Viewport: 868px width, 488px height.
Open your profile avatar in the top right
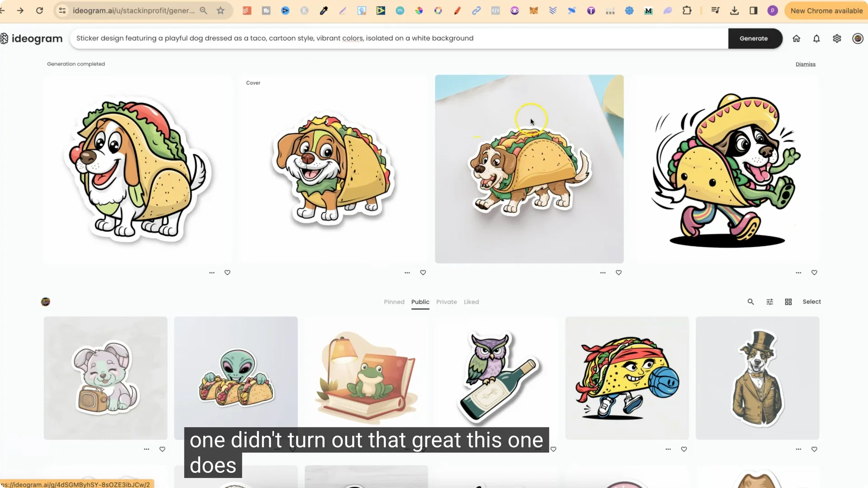(857, 38)
